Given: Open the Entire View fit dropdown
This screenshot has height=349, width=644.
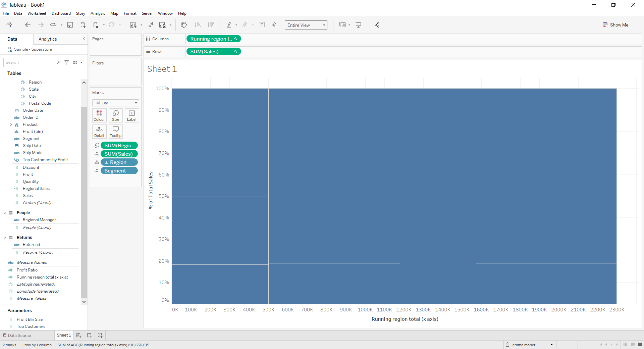Looking at the screenshot, I should (x=323, y=25).
